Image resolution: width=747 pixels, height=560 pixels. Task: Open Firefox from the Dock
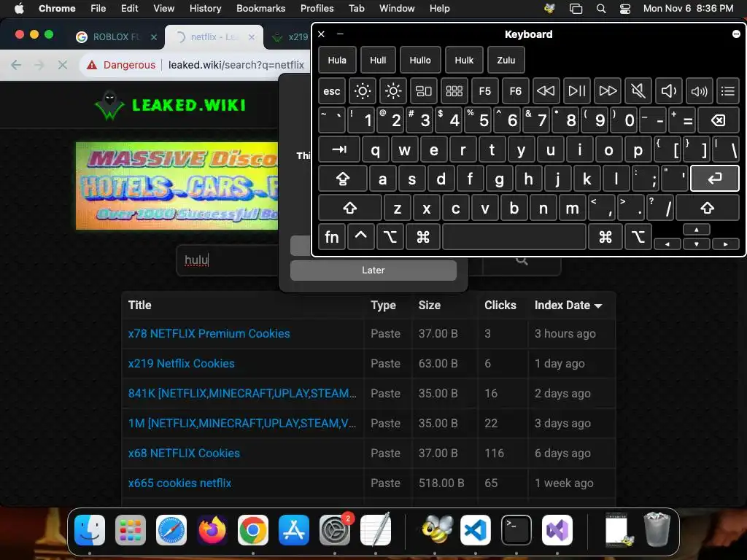[x=212, y=530]
